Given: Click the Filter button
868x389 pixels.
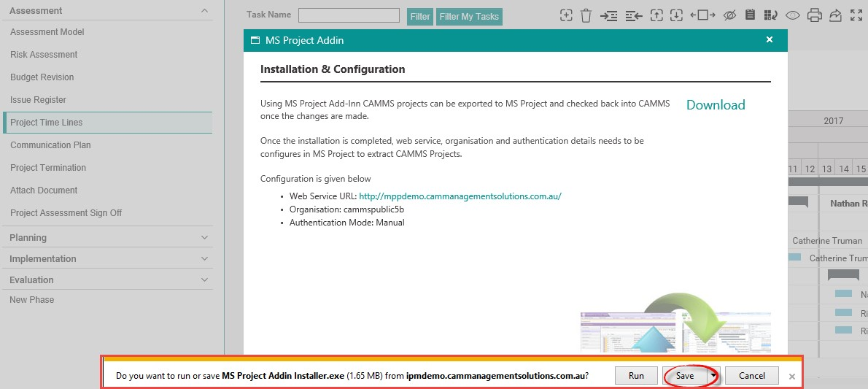Looking at the screenshot, I should (x=420, y=17).
